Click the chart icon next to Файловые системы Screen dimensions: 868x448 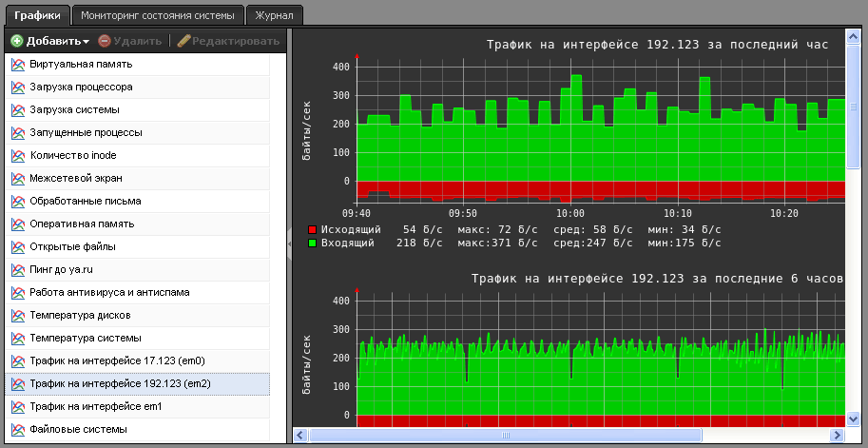[x=17, y=430]
